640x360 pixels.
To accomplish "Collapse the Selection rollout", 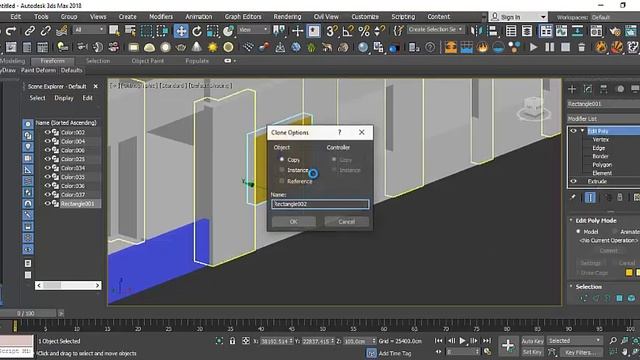I will (571, 286).
